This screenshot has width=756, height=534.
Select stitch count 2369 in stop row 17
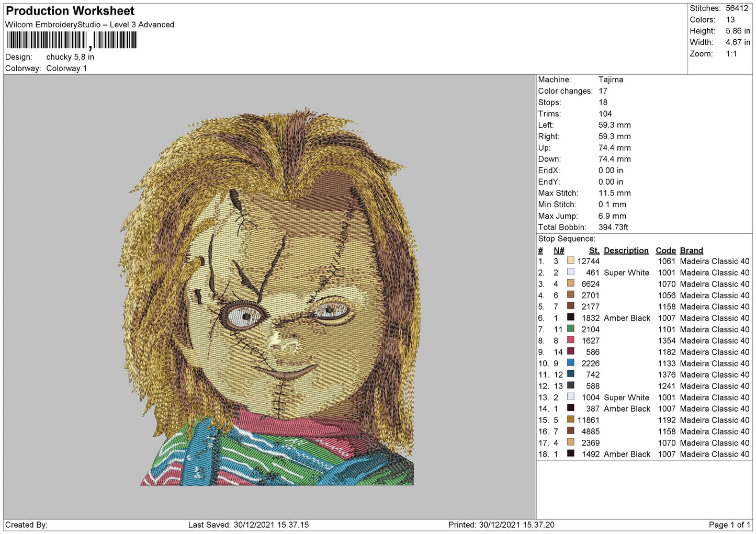[591, 443]
